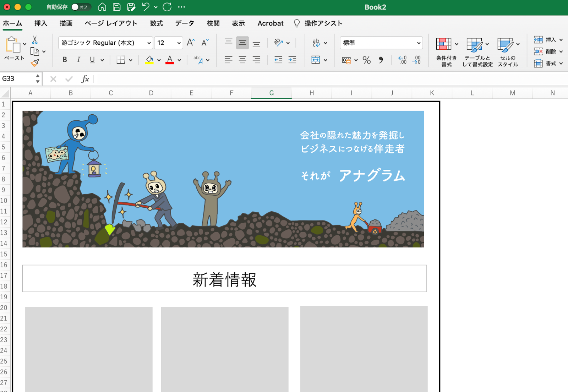Click the Undo arrow icon

point(146,7)
